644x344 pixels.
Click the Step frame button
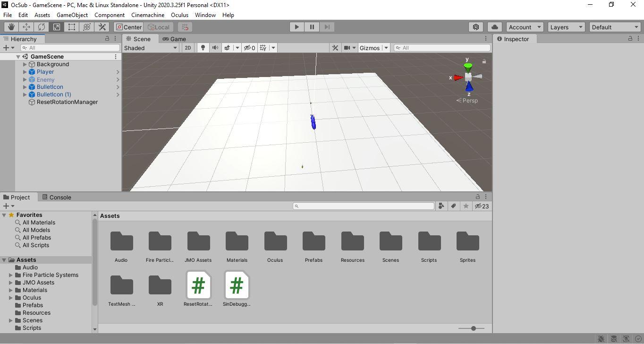click(327, 27)
